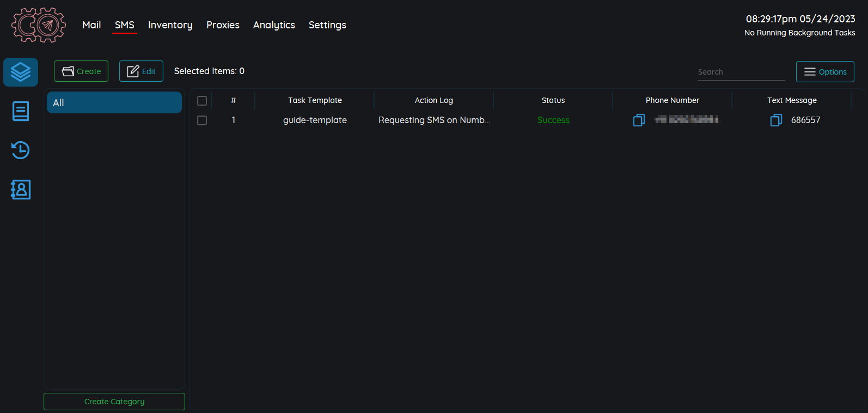This screenshot has width=868, height=413.
Task: Go to the Proxies tab
Action: point(223,25)
